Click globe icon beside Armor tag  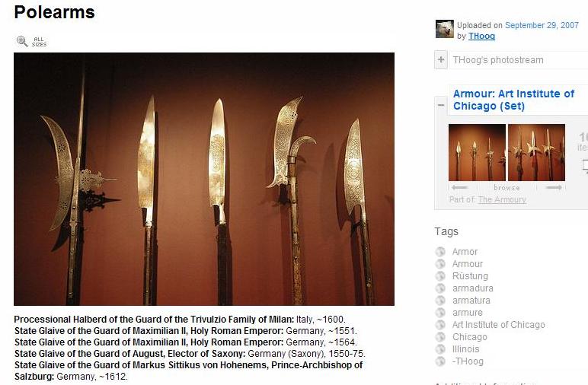click(x=440, y=252)
